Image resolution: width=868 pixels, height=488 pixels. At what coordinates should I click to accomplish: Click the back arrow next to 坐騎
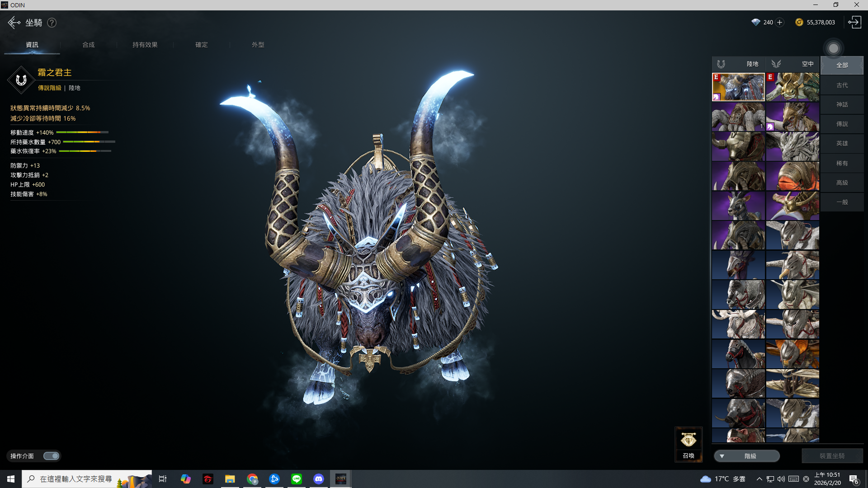coord(14,23)
